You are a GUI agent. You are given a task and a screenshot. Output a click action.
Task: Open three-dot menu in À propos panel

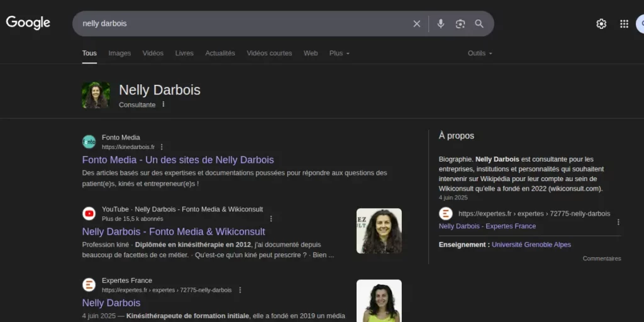click(x=618, y=222)
